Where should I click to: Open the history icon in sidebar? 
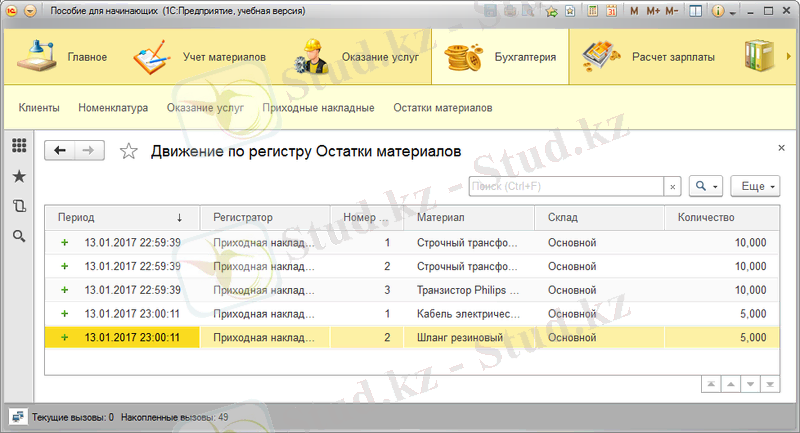coord(19,206)
